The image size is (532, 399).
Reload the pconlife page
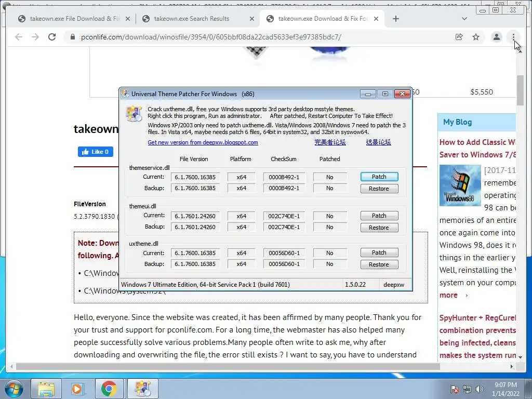52,37
